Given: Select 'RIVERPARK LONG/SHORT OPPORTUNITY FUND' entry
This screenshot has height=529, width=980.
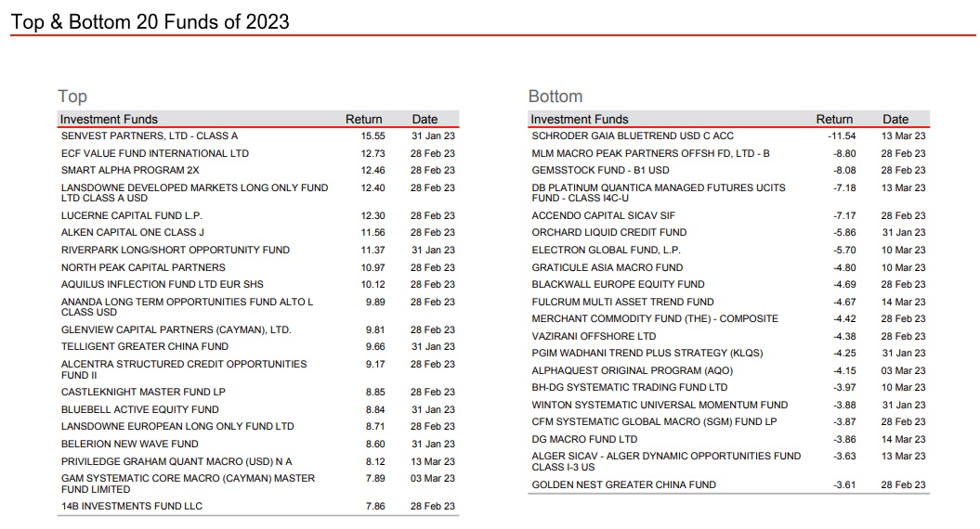Looking at the screenshot, I should coord(176,250).
